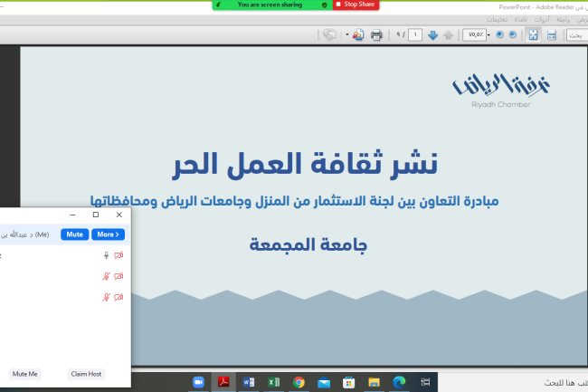
Task: Click camera-off icon beside the unmuted microphone
Action: (x=119, y=255)
